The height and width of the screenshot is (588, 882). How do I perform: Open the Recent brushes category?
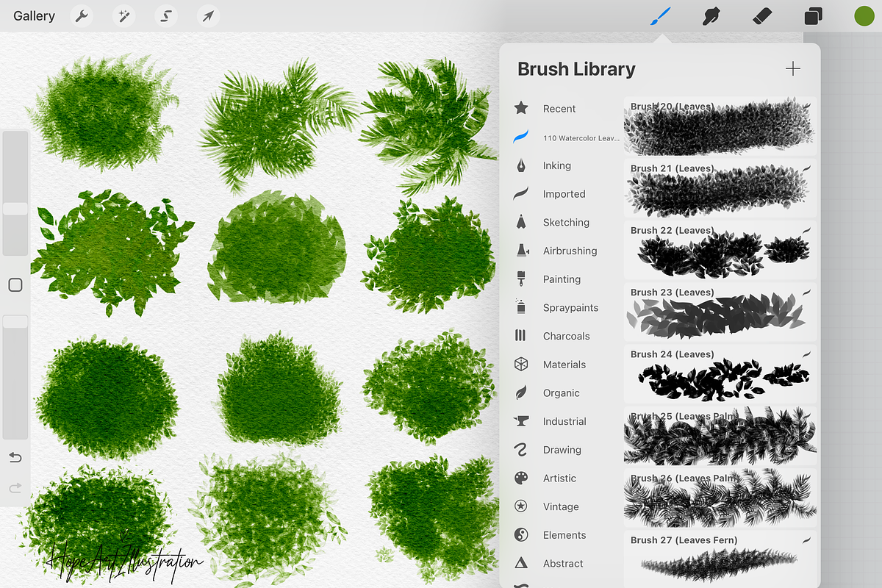click(559, 109)
